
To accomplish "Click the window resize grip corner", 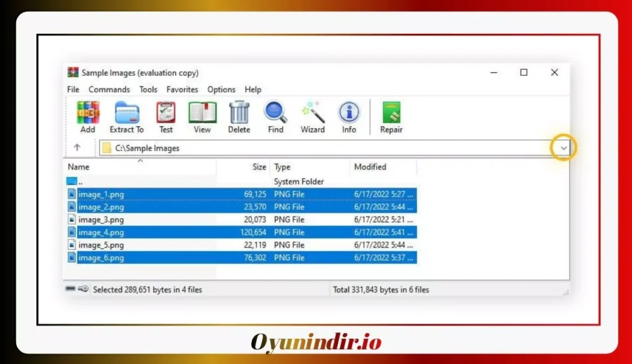I will (x=566, y=292).
